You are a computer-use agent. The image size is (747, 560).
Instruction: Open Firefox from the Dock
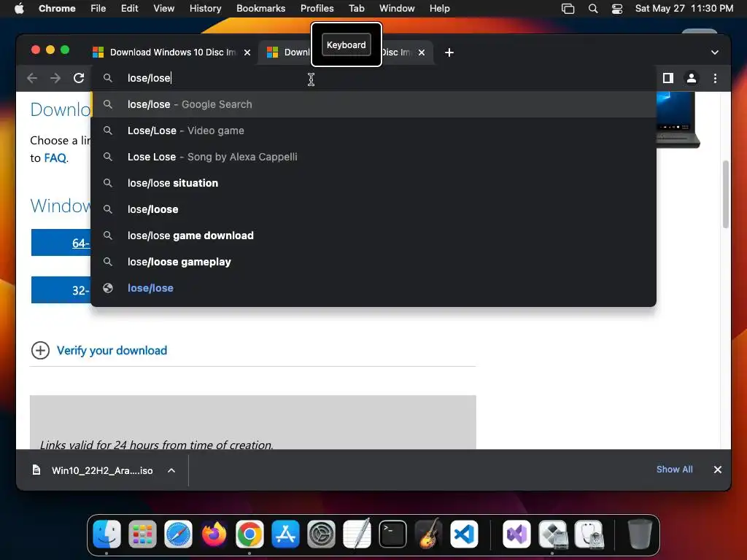pyautogui.click(x=214, y=534)
